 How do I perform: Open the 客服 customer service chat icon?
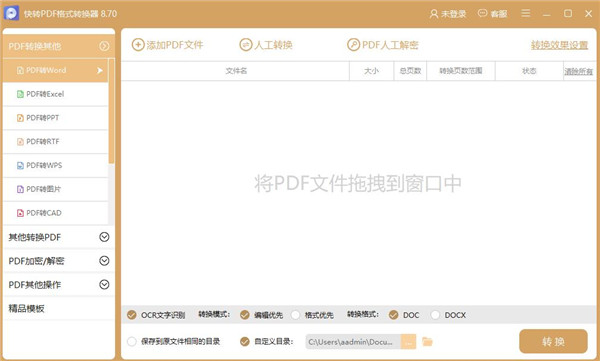click(482, 13)
